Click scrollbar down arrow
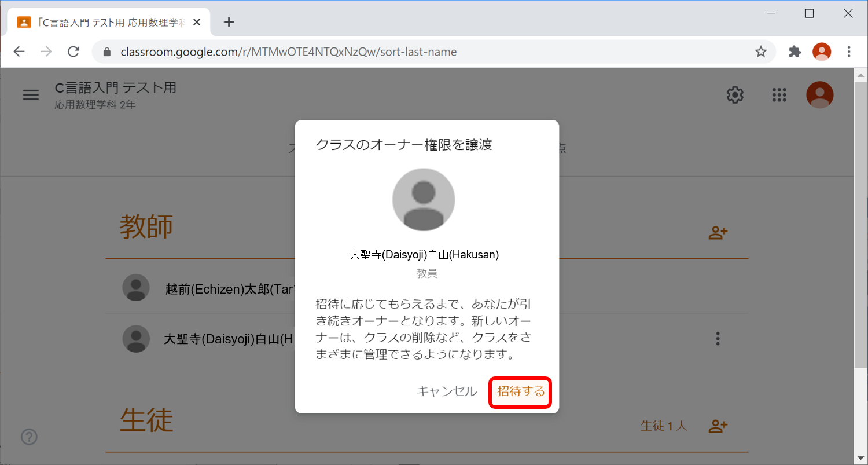Viewport: 868px width, 465px height. 860,459
